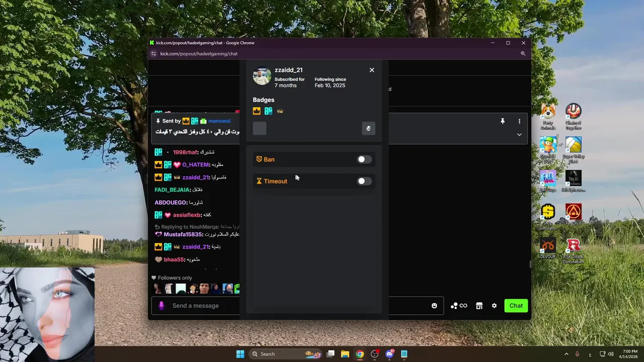Open Stumble Guys desktop shortcut

[548, 150]
